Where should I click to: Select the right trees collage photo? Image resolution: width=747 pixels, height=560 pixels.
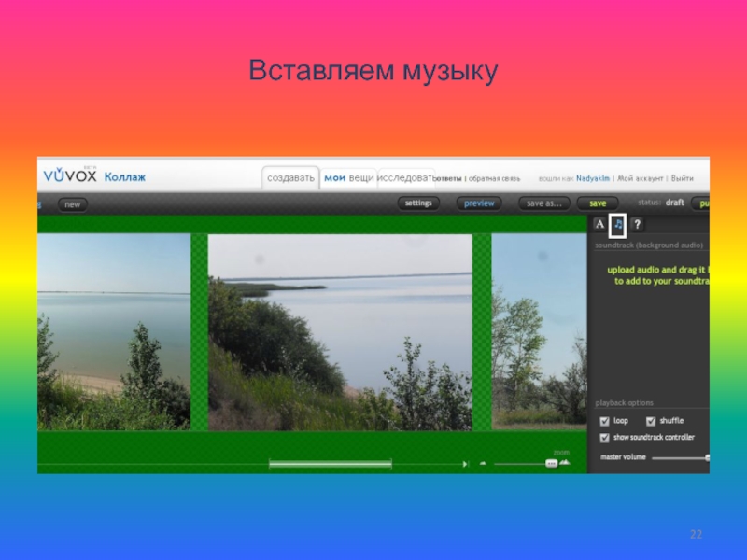coord(540,332)
